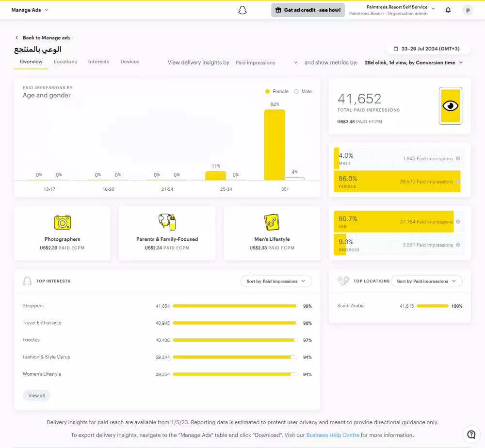Click the Photographers camera icon
Viewport: 485px width, 448px height.
click(63, 222)
